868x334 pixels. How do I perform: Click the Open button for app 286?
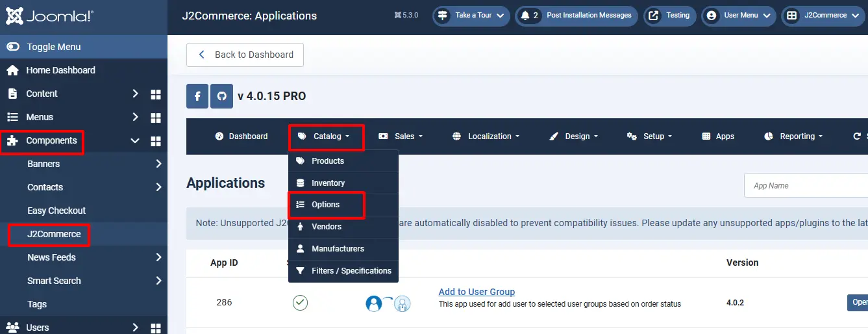coord(858,302)
